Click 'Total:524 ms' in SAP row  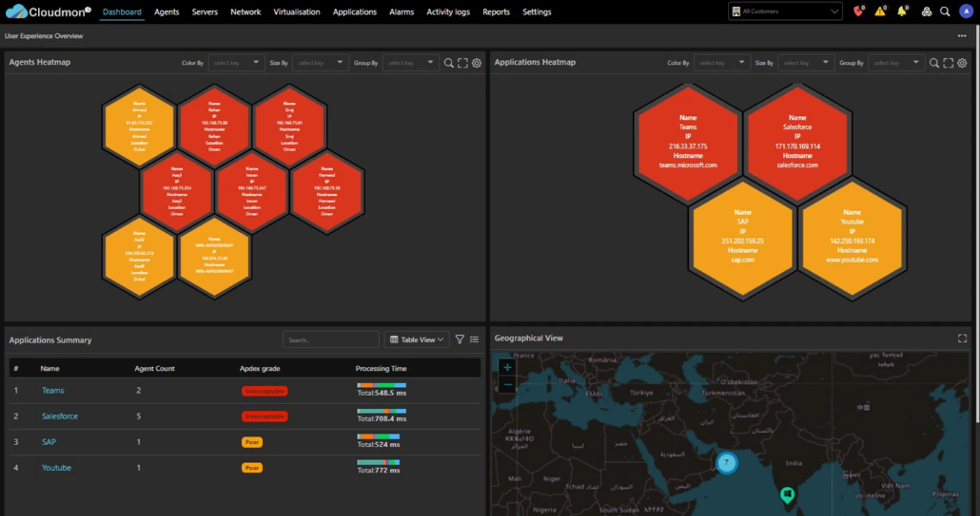click(x=378, y=445)
